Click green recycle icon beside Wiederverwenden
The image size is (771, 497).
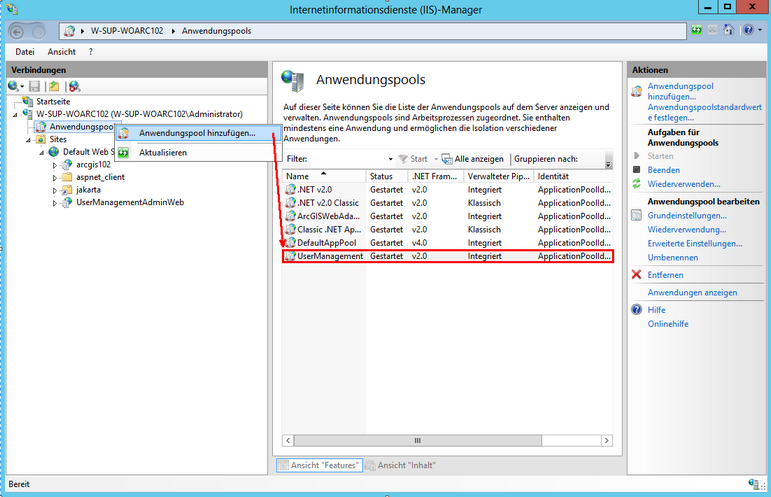(636, 184)
